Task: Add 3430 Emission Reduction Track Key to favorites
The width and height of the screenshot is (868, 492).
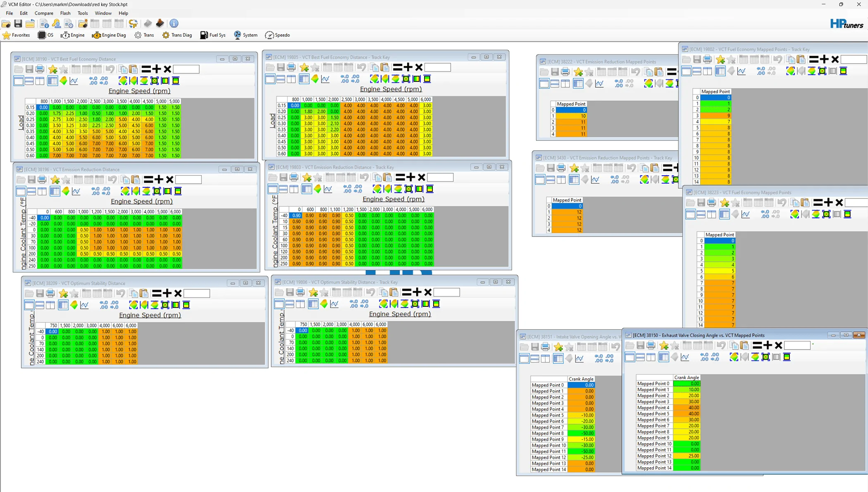Action: point(574,168)
